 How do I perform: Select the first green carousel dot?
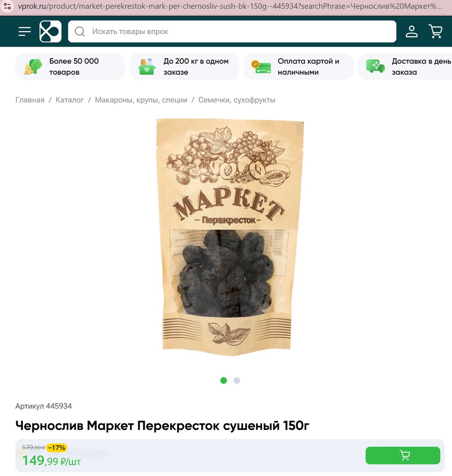point(224,380)
